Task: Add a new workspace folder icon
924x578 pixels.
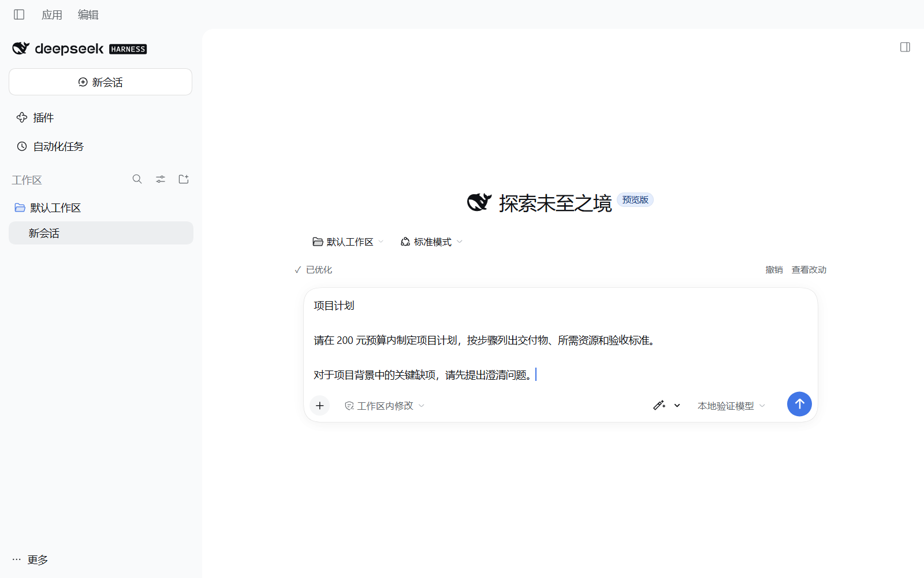Action: [184, 179]
